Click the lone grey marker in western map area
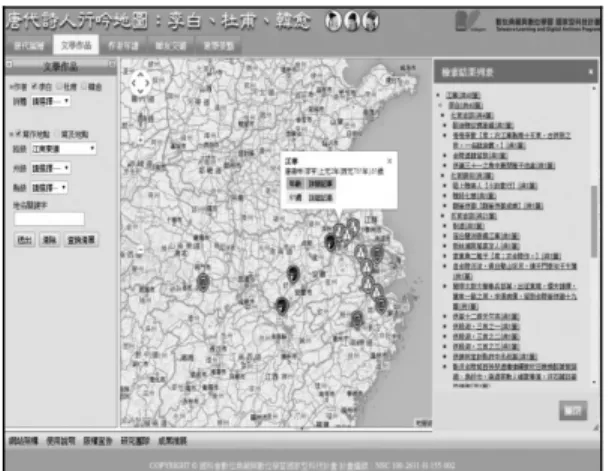Image resolution: width=609 pixels, height=471 pixels. [x=203, y=281]
